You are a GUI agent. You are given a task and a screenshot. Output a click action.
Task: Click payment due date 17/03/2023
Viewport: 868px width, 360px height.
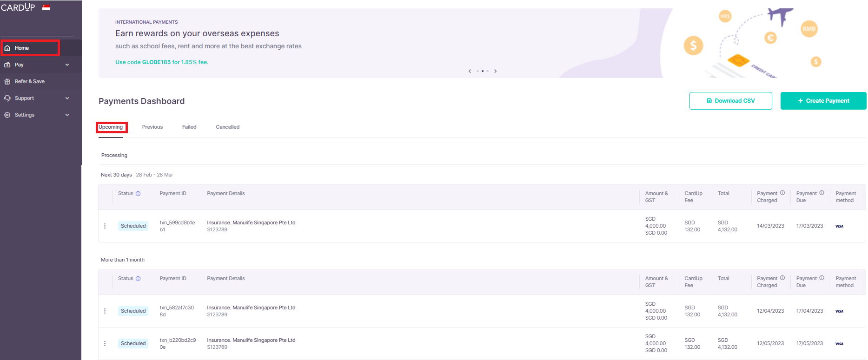[x=809, y=226]
